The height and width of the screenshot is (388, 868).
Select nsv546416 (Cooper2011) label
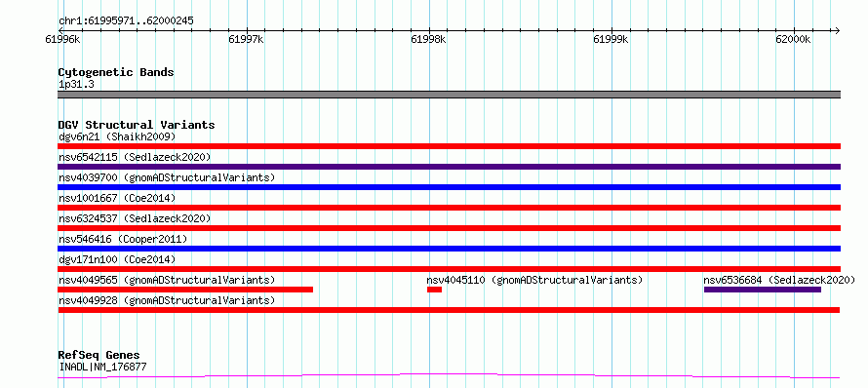pos(123,239)
